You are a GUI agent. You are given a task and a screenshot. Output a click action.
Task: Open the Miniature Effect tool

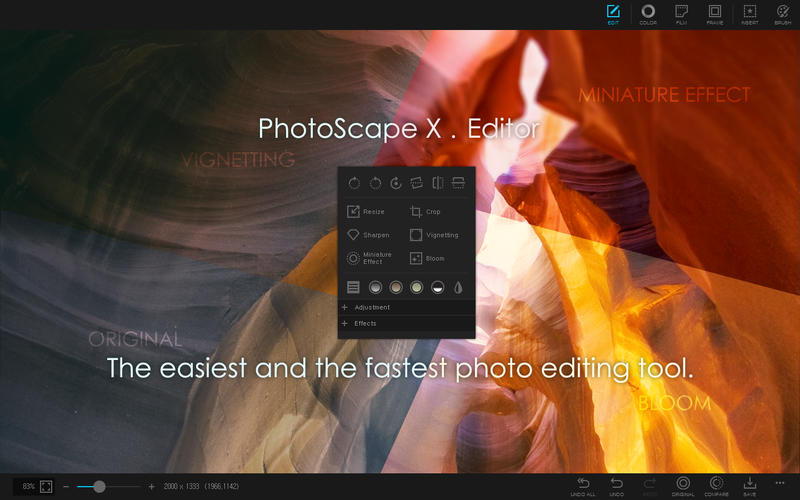[369, 258]
